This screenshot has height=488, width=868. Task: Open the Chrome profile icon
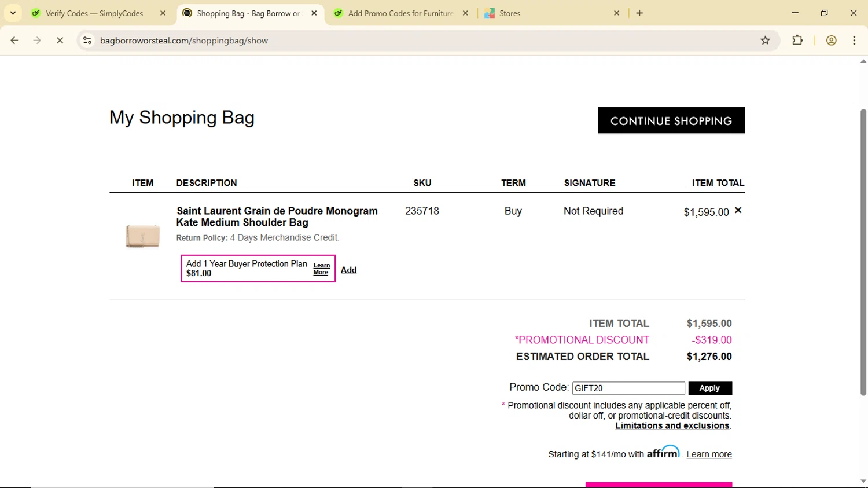(x=832, y=41)
